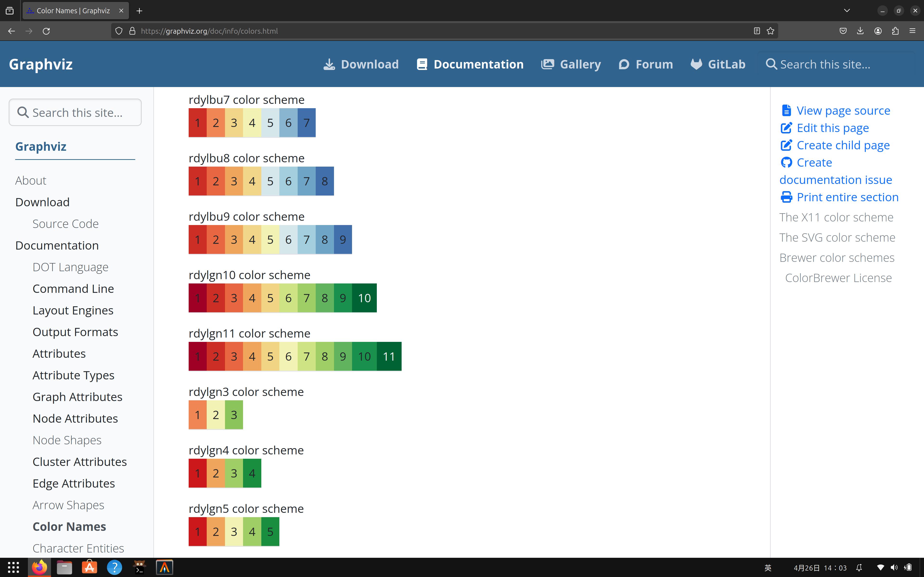Open Node Shapes in sidebar tree
924x577 pixels.
67,440
